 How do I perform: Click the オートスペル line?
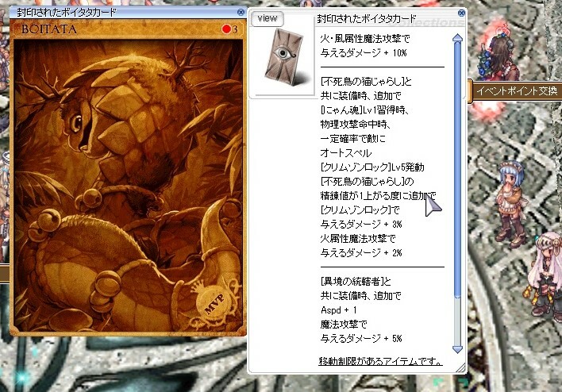point(346,153)
